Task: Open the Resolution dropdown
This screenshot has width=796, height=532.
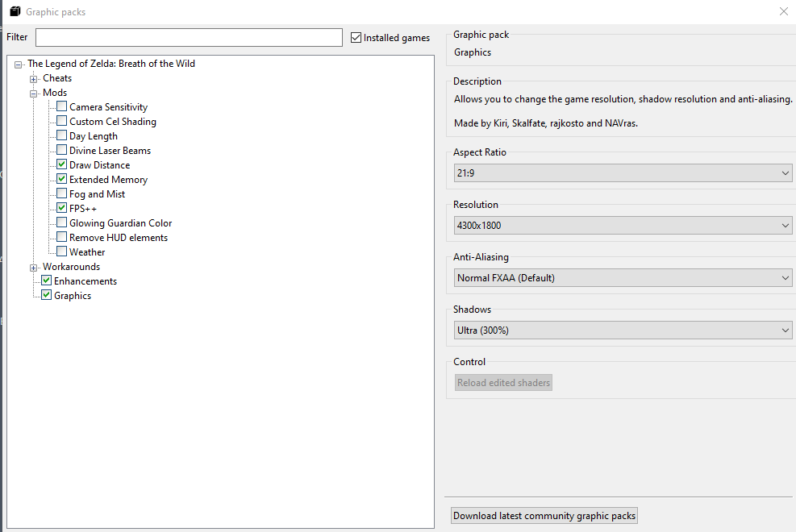Action: pyautogui.click(x=623, y=225)
